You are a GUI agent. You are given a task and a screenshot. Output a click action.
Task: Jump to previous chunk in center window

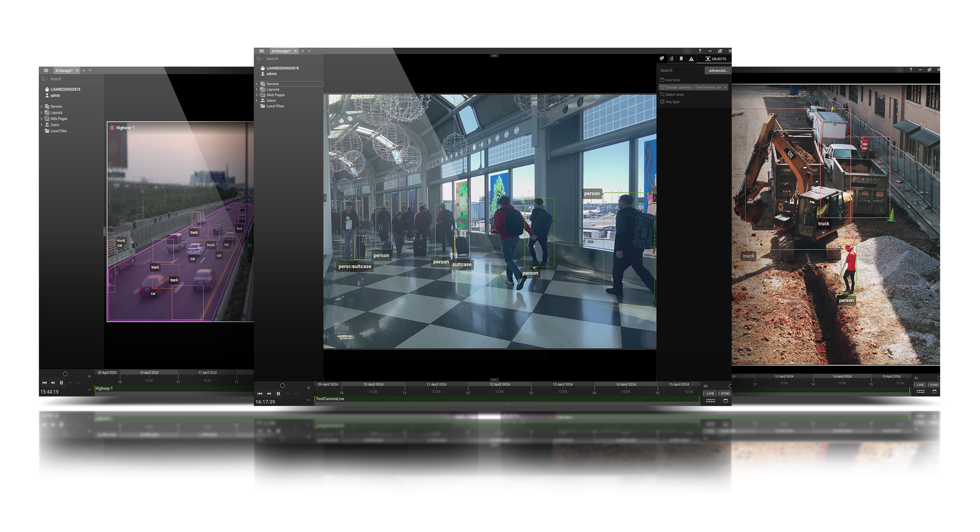pyautogui.click(x=260, y=394)
